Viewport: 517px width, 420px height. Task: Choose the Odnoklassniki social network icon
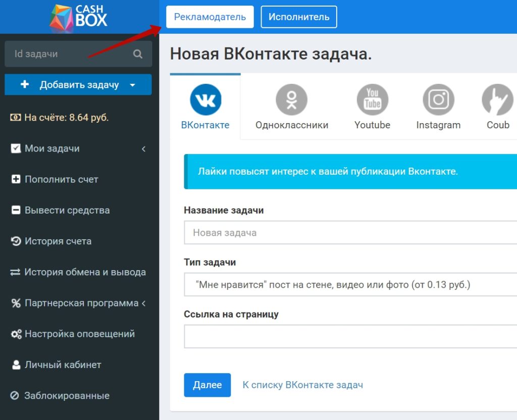point(291,100)
